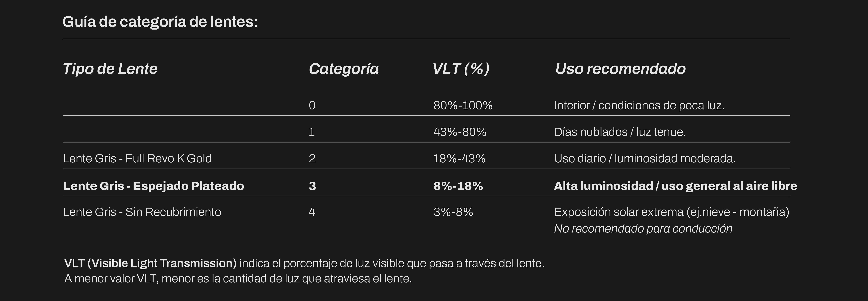868x301 pixels.
Task: Click the '3%-8%' VLT value
Action: point(453,212)
